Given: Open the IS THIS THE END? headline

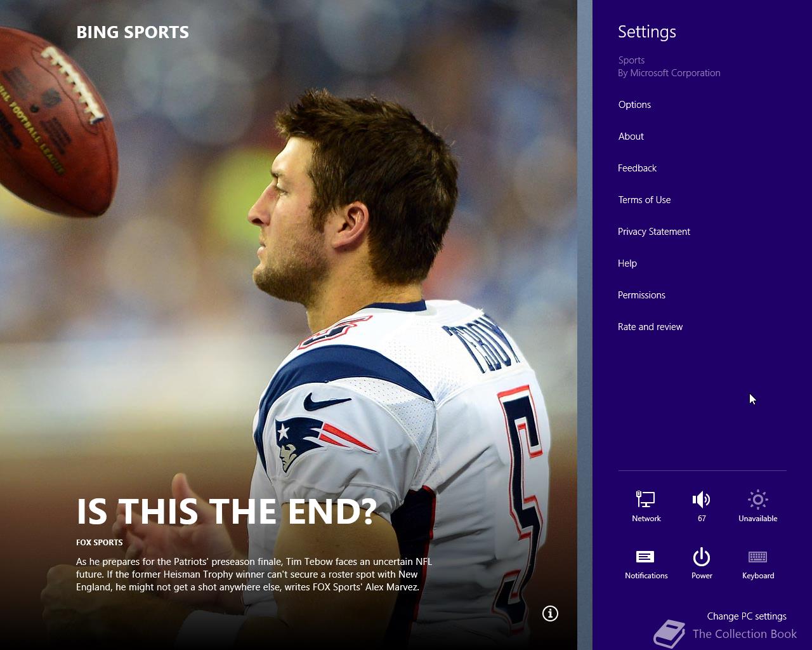Looking at the screenshot, I should coord(226,512).
